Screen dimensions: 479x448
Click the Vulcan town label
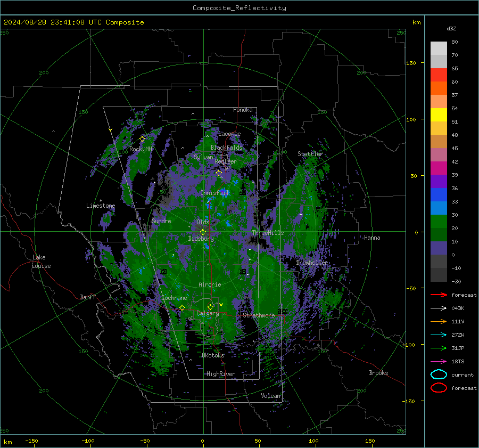pyautogui.click(x=271, y=396)
